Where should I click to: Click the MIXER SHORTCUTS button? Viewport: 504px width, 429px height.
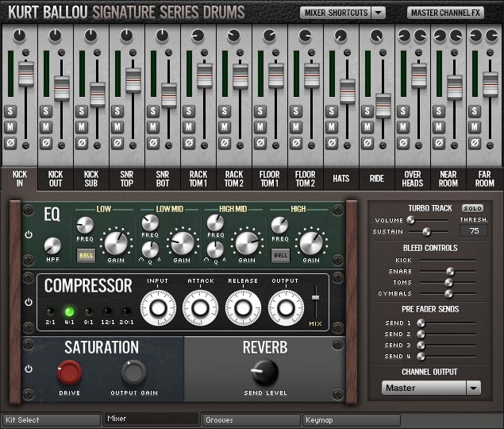click(336, 13)
